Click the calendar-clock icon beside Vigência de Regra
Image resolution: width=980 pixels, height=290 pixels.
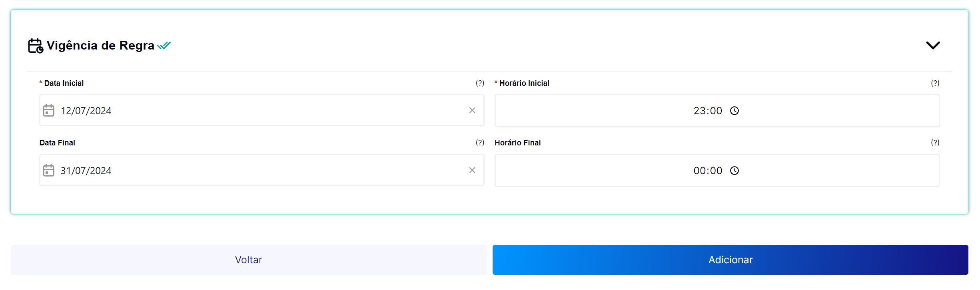coord(35,46)
